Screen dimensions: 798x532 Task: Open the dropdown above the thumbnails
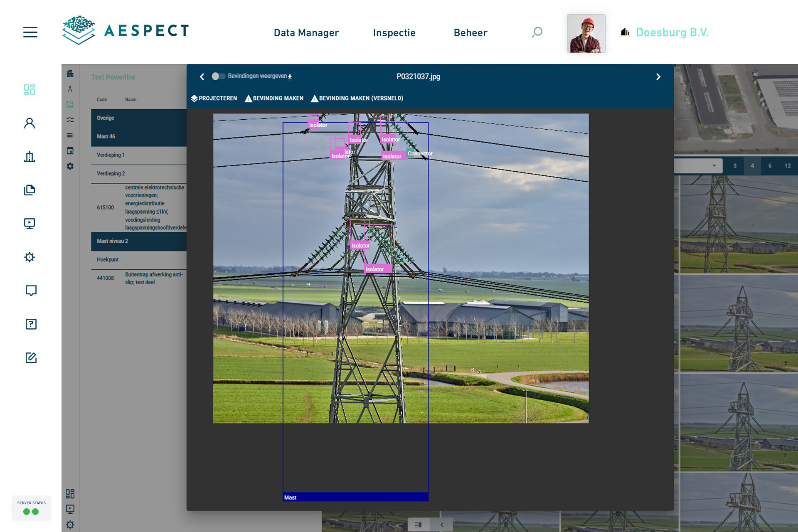coord(698,165)
